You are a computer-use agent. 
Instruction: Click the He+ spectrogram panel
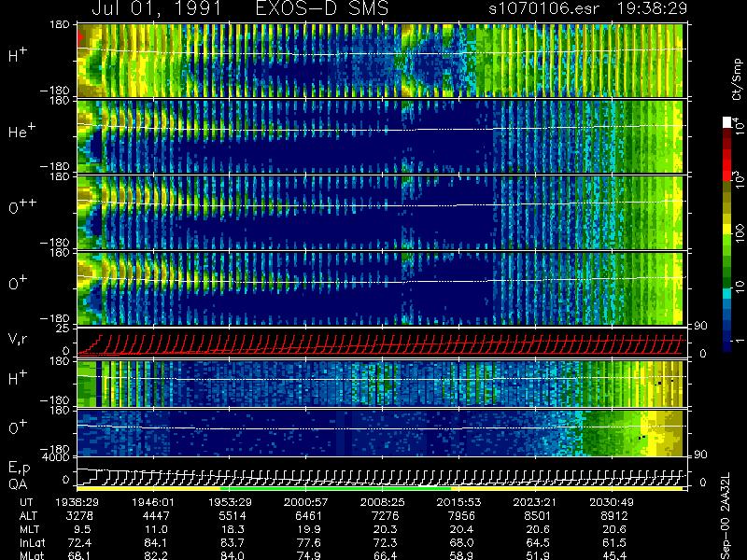click(x=380, y=136)
